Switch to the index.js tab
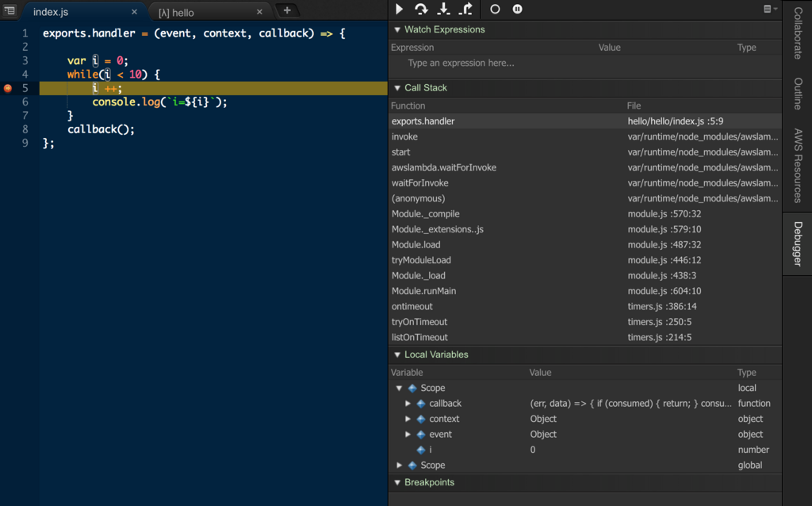Viewport: 812px width, 506px height. pyautogui.click(x=51, y=12)
